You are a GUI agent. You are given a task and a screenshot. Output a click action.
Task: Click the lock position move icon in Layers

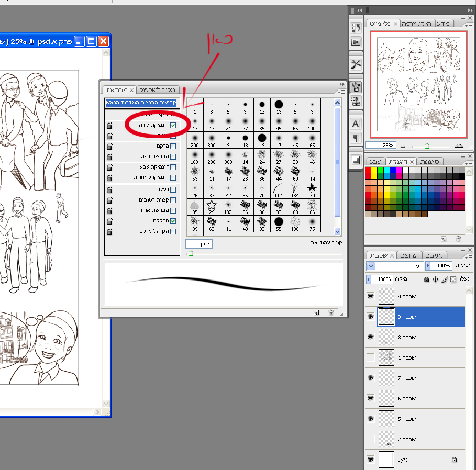pos(435,279)
